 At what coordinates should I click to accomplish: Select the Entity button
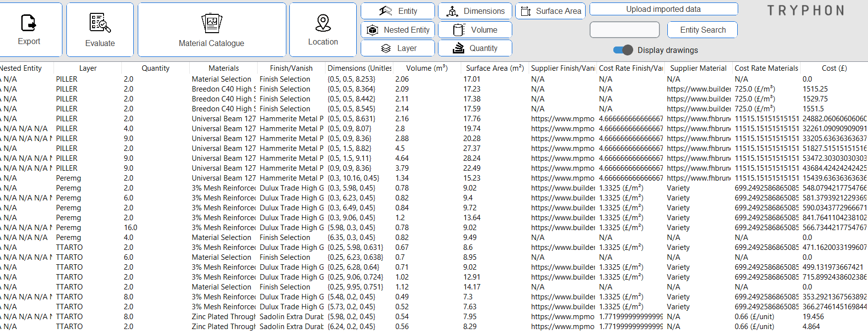(x=397, y=11)
